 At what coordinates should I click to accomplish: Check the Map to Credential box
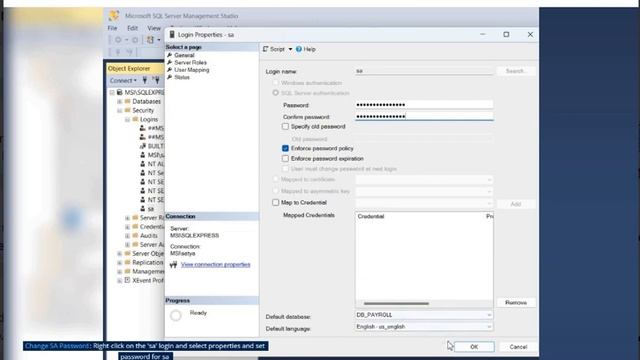276,202
